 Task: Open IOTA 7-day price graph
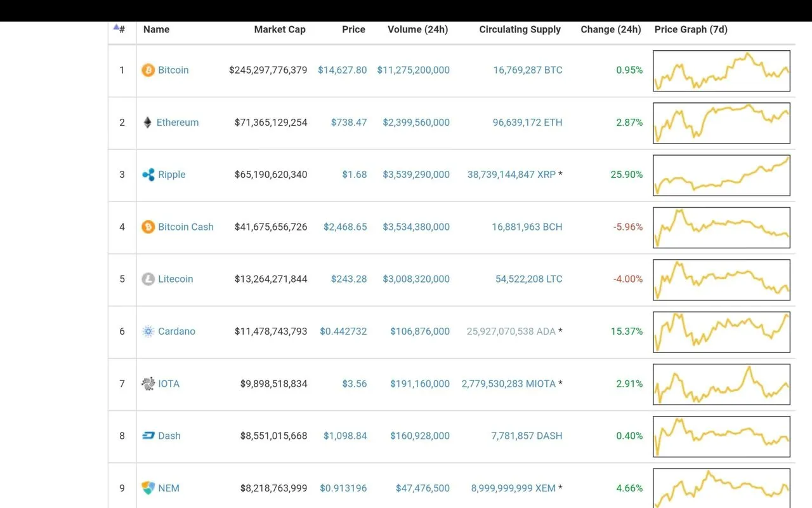pyautogui.click(x=722, y=384)
